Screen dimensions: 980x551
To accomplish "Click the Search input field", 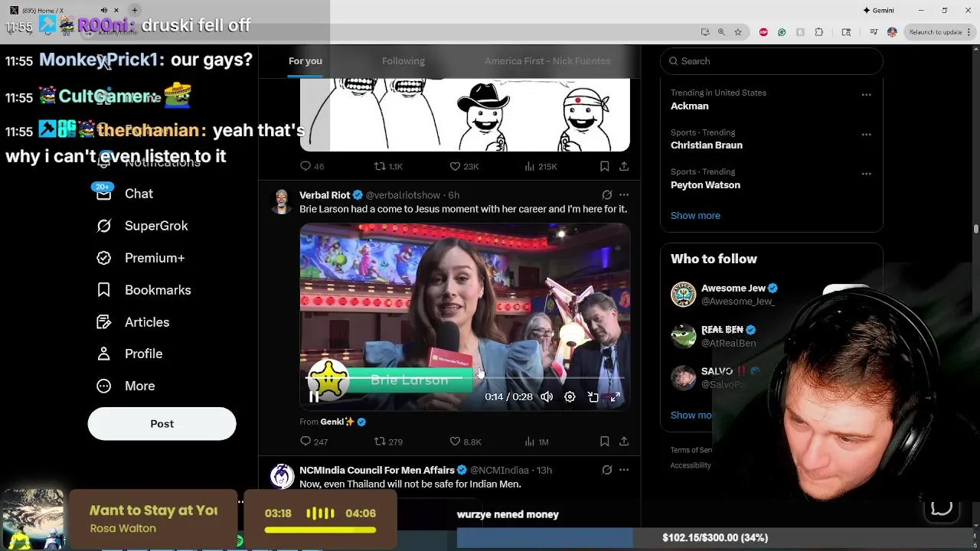I will point(772,61).
